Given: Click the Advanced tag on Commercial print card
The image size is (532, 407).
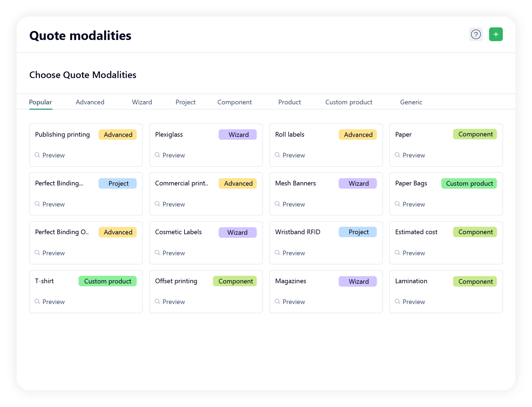Looking at the screenshot, I should point(238,183).
